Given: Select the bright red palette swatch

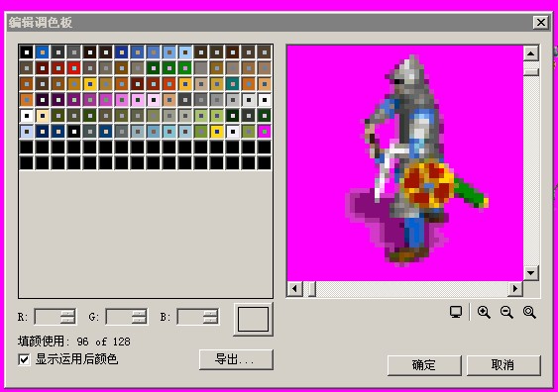Looking at the screenshot, I should (x=74, y=68).
